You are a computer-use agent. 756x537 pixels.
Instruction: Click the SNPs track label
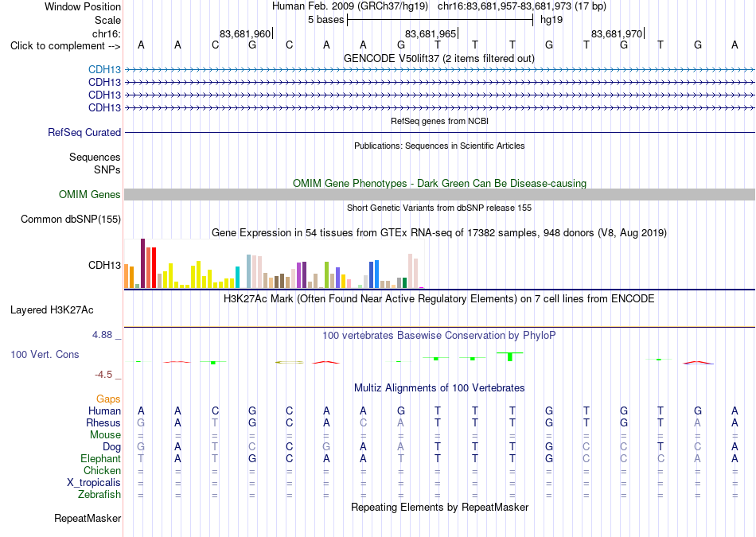pyautogui.click(x=107, y=169)
